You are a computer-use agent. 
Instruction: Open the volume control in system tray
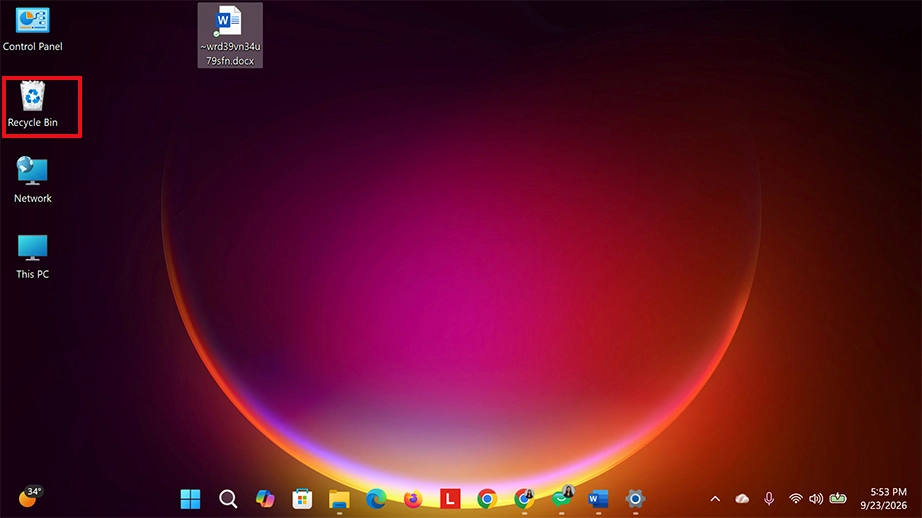click(x=816, y=499)
